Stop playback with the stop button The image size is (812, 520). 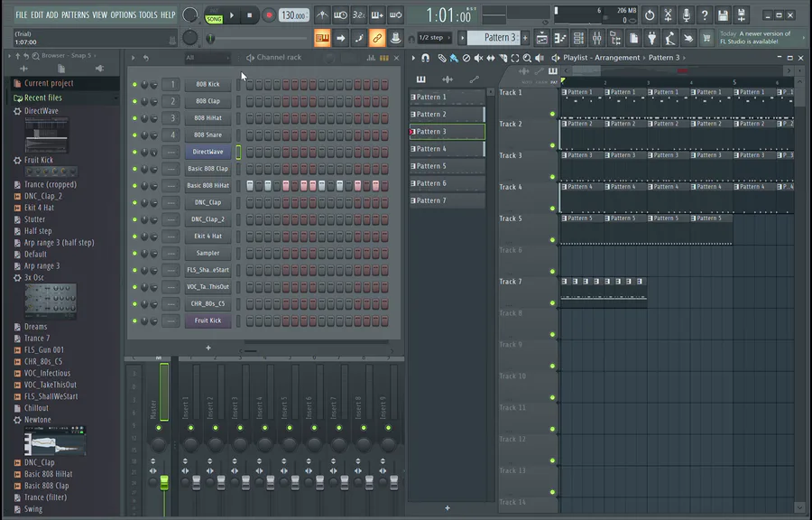click(x=249, y=15)
